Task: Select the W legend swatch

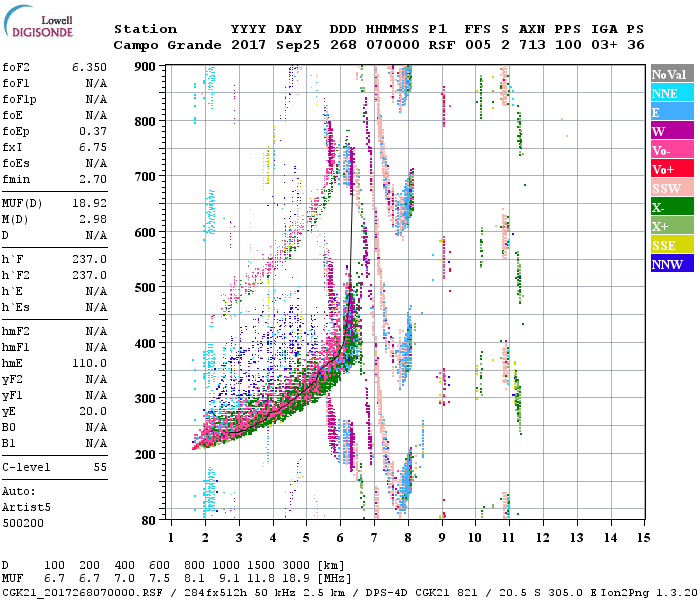Action: (672, 131)
